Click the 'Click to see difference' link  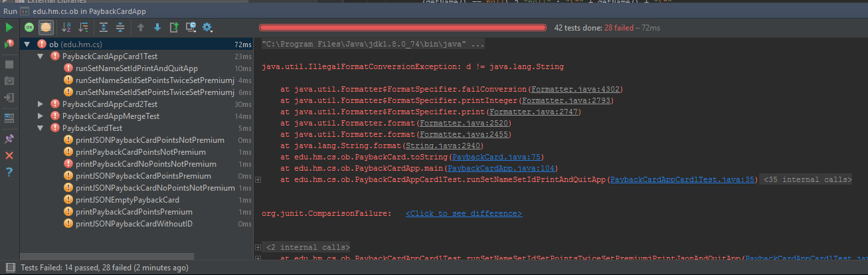click(x=464, y=213)
